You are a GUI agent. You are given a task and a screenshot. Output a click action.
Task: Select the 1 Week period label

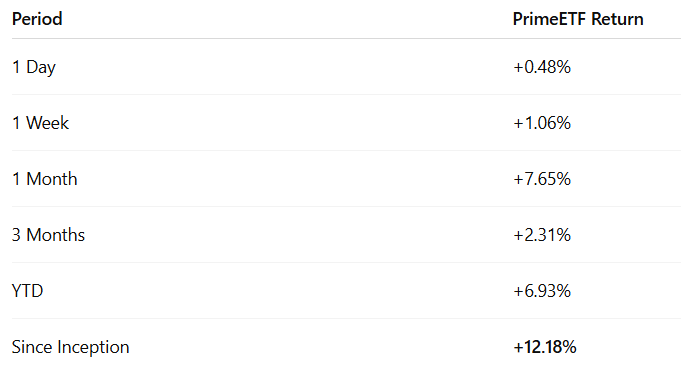pos(40,123)
